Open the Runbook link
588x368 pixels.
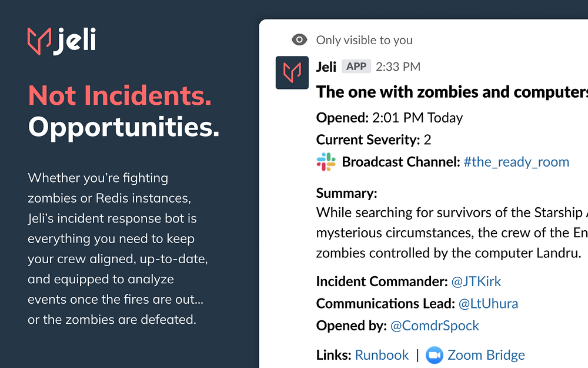382,355
